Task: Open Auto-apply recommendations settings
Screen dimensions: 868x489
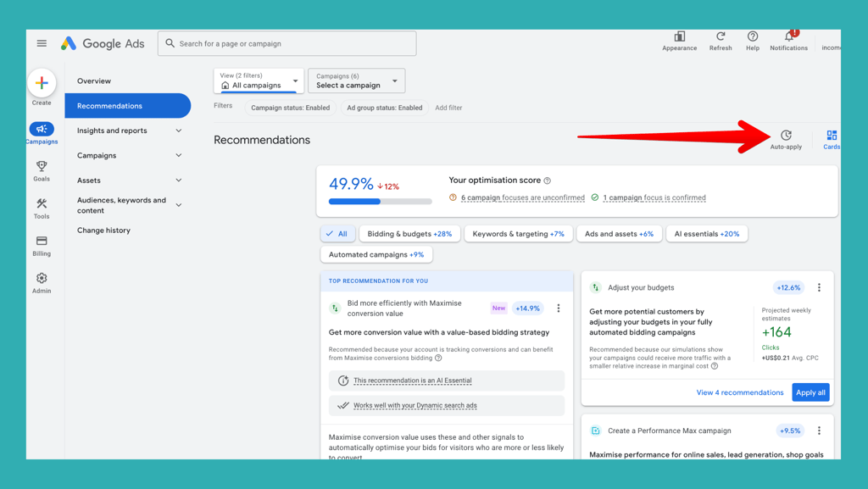Action: tap(786, 139)
